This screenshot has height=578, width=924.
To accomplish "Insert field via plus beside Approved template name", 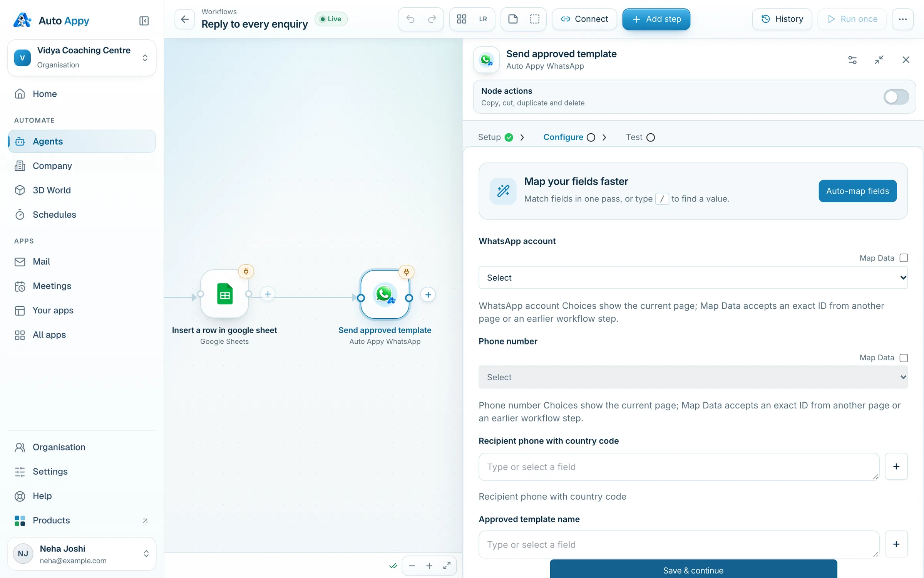I will point(896,544).
